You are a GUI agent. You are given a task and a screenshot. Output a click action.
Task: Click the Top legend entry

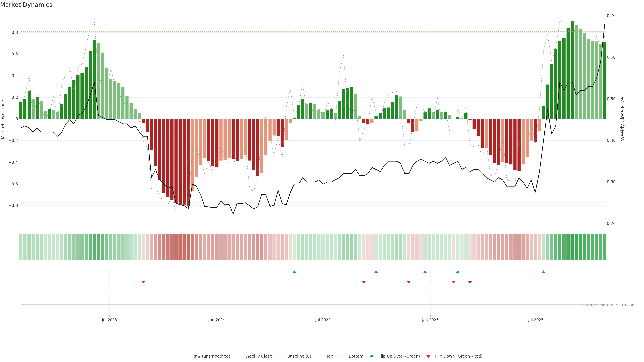tap(330, 356)
